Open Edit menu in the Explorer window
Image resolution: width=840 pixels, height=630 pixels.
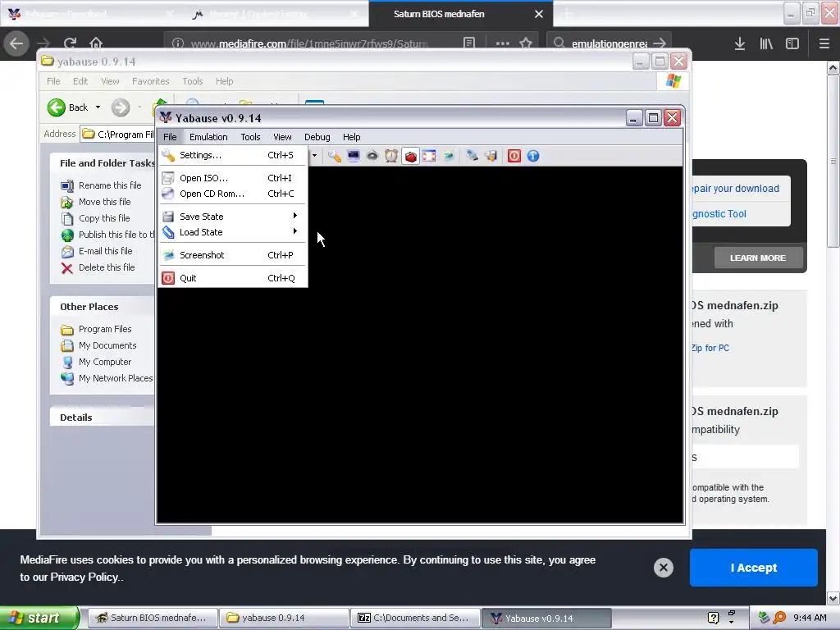coord(80,81)
